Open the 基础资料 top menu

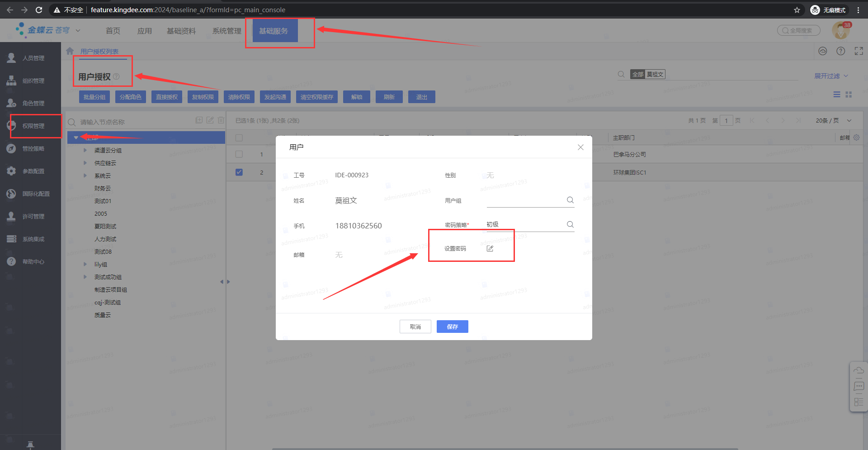click(181, 31)
